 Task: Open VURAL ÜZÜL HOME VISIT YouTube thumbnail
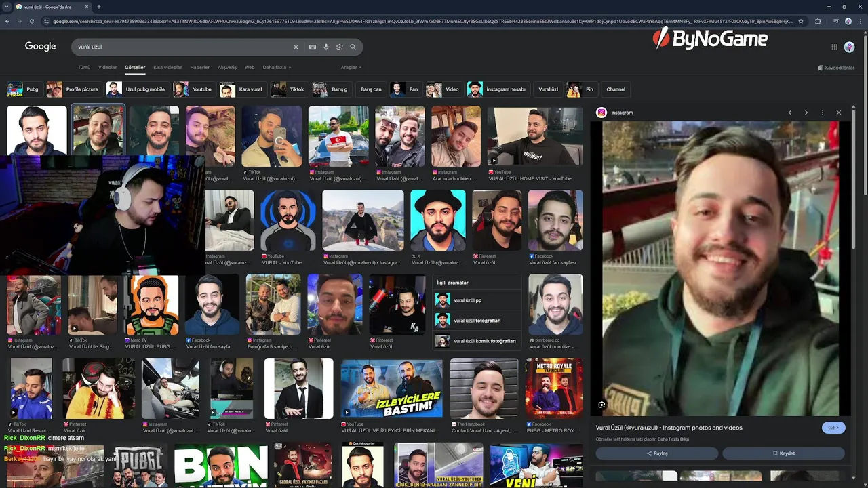534,136
